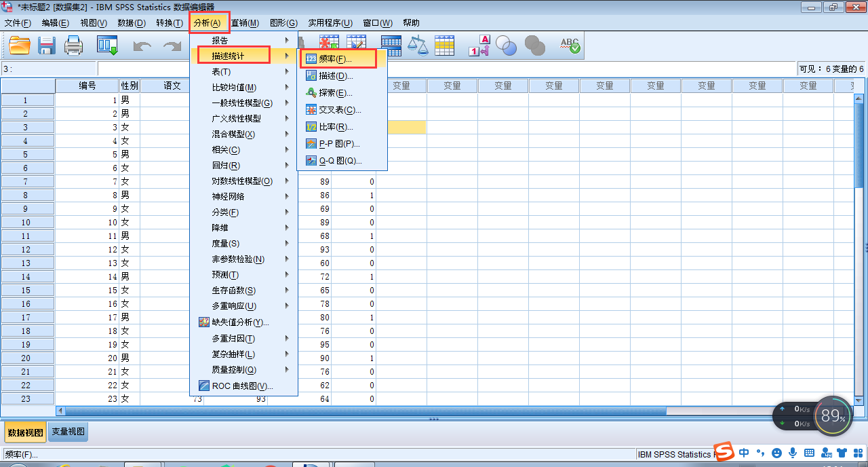Open the Sogou emoji smiley icon
This screenshot has height=467, width=868.
point(776,453)
